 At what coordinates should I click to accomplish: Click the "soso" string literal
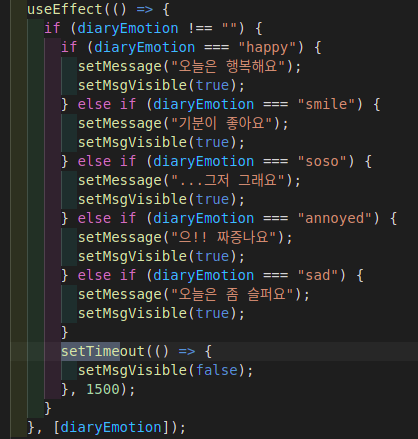pyautogui.click(x=322, y=161)
